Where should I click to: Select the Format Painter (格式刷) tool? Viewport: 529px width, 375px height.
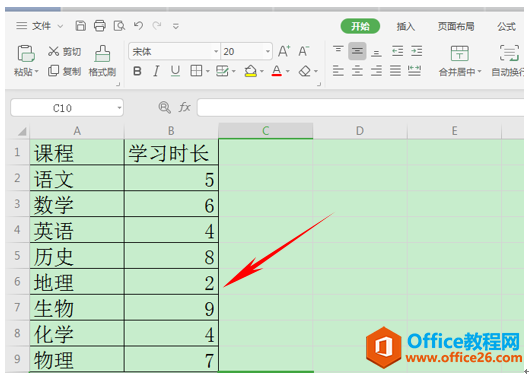coord(102,61)
